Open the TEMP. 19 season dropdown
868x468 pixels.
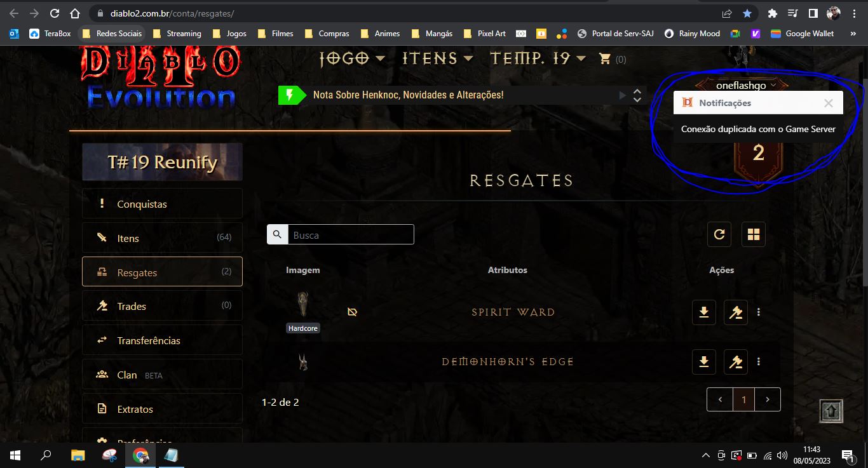coord(538,58)
